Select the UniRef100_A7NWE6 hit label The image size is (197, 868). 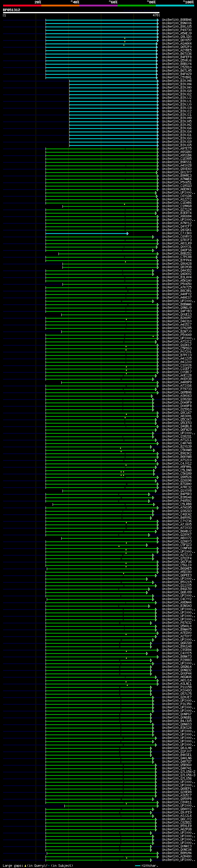coord(177,179)
